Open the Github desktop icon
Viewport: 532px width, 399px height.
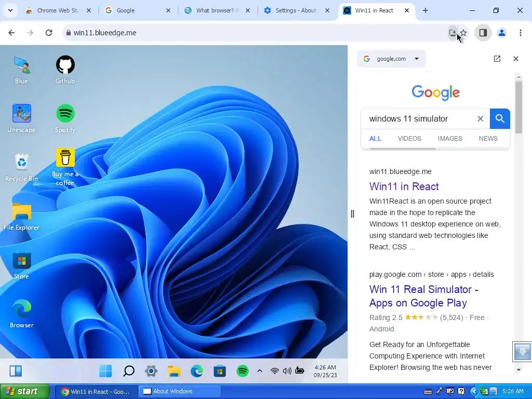65,70
